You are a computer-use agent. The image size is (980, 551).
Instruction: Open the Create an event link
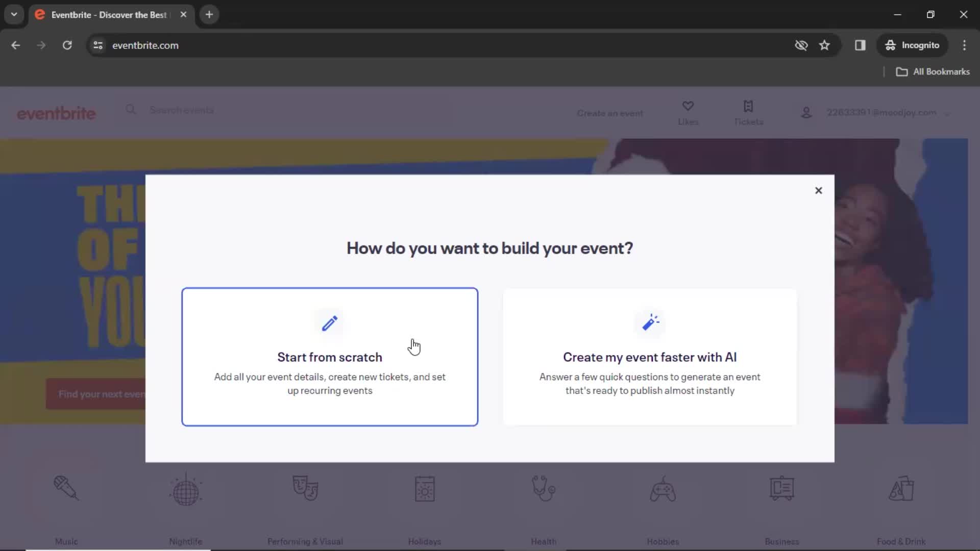pos(610,113)
